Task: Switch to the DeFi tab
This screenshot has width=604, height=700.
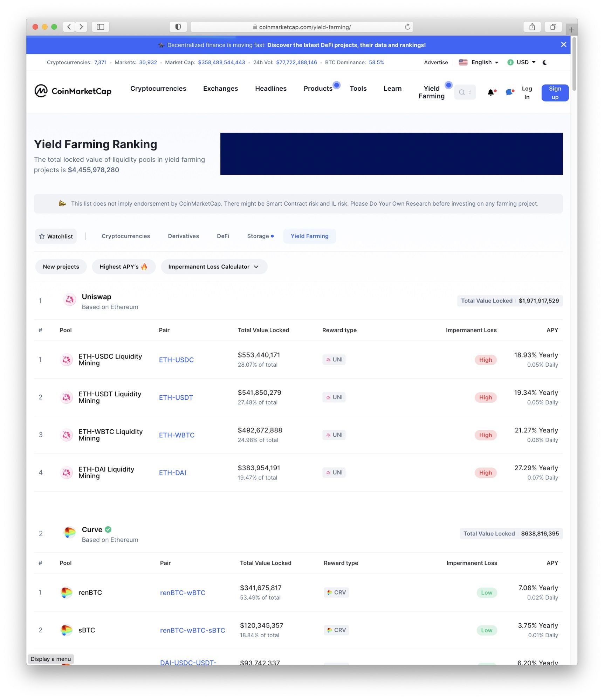Action: tap(223, 236)
